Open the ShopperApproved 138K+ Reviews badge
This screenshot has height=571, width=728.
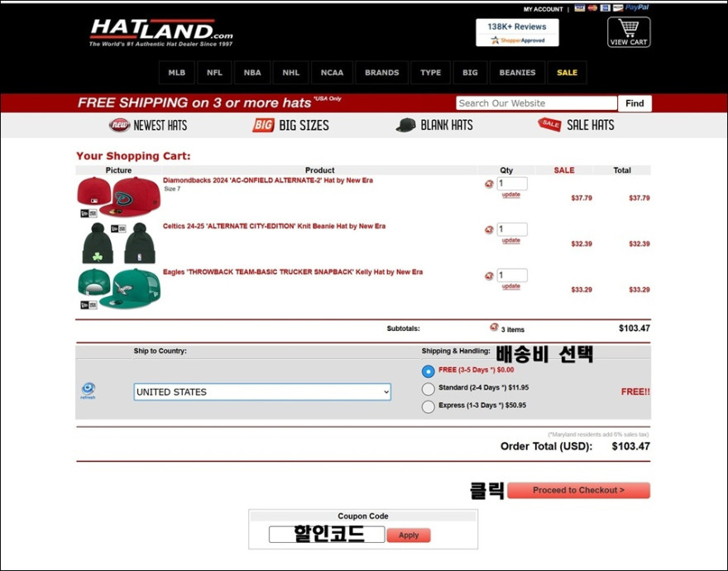click(517, 32)
